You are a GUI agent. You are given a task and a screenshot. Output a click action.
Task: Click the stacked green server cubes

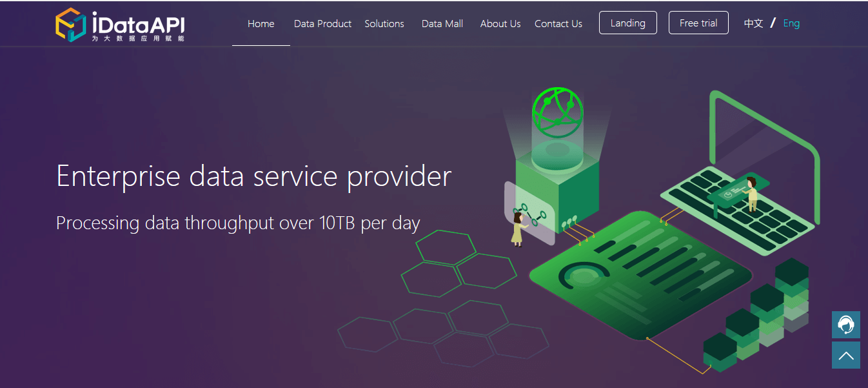coord(756,316)
